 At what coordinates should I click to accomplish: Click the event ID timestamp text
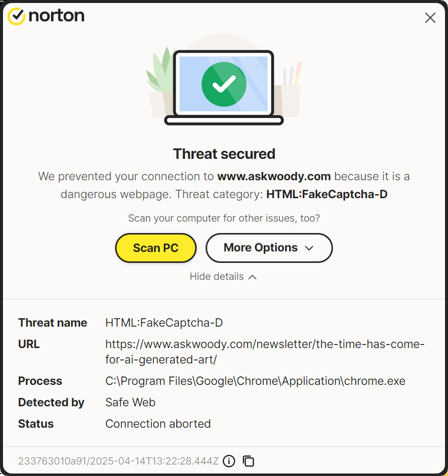point(118,461)
